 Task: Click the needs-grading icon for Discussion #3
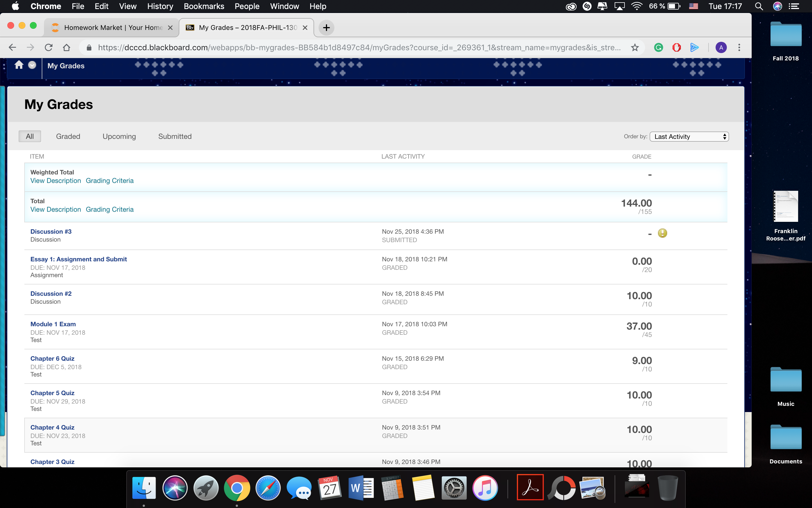pos(662,233)
